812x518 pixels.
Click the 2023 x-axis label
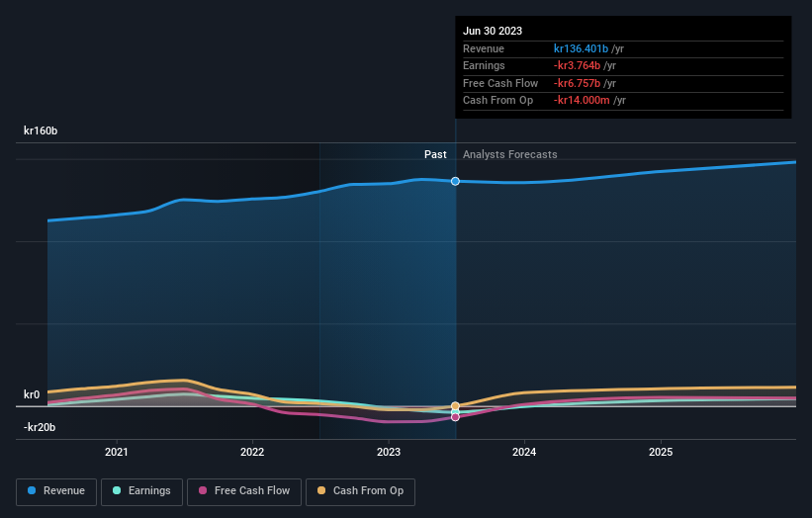click(x=389, y=452)
